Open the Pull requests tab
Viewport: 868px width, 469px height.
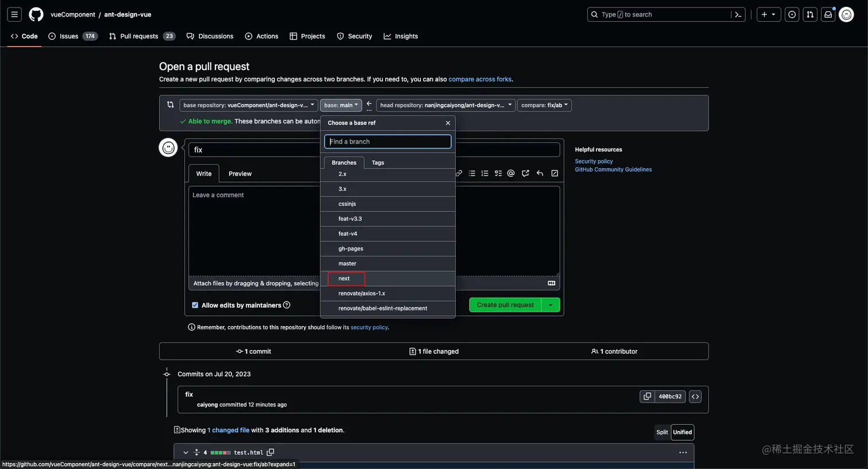[x=142, y=36]
